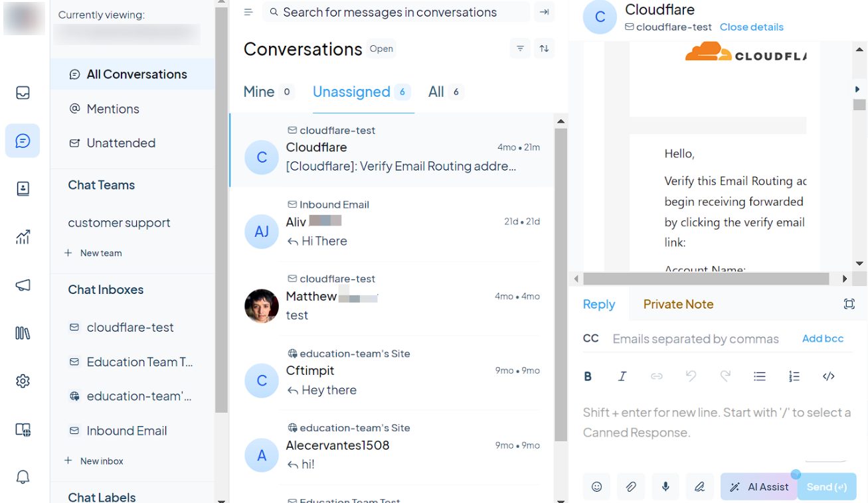Open the screen/docs icon above the bell
Screen dimensions: 868x503
coord(23,429)
